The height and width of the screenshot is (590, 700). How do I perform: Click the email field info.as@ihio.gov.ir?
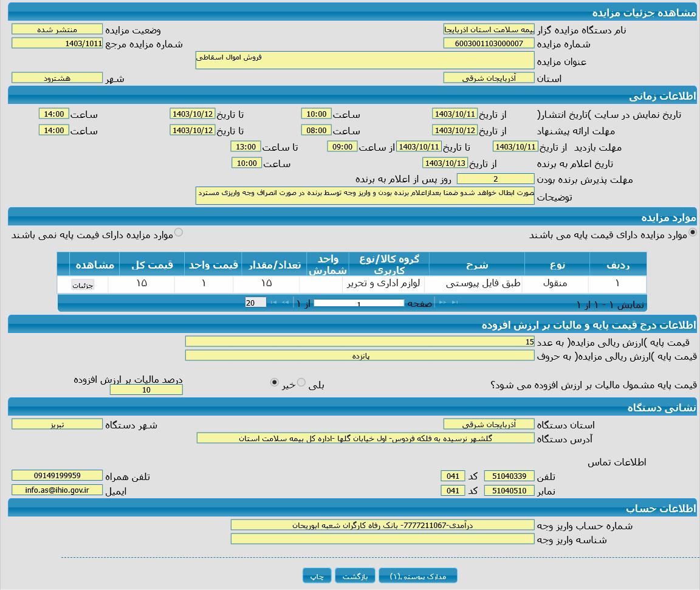pyautogui.click(x=57, y=490)
